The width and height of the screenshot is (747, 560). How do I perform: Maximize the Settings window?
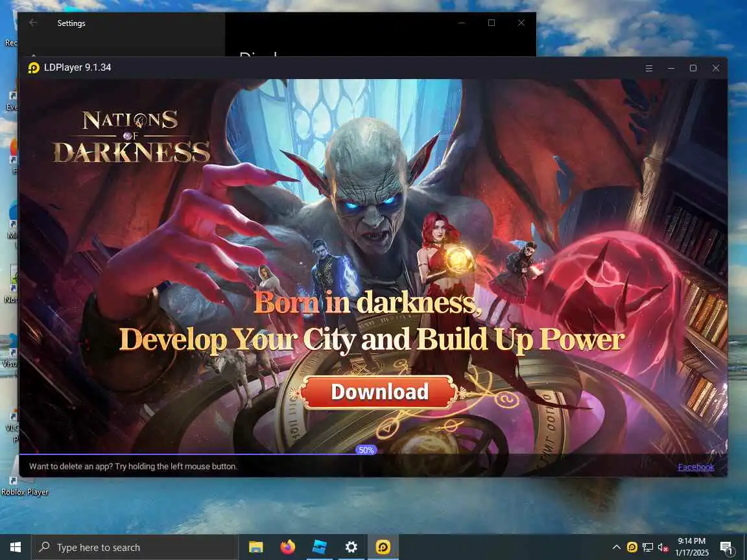click(x=491, y=23)
